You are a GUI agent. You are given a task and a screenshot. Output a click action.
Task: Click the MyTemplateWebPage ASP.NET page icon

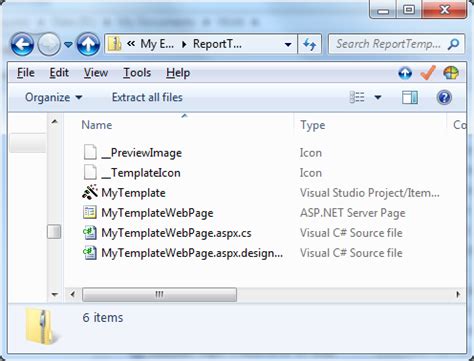[90, 212]
